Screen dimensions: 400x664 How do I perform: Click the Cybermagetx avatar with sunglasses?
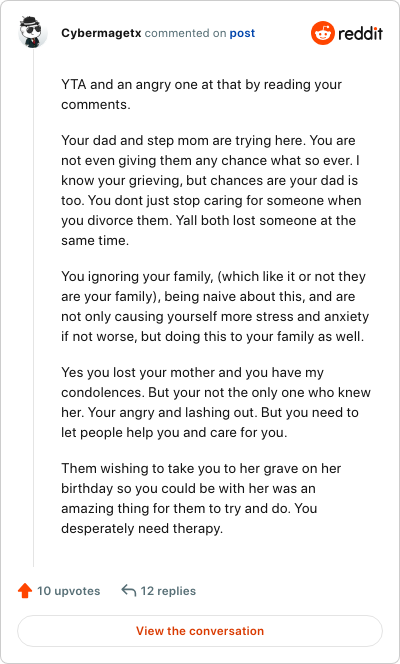33,32
